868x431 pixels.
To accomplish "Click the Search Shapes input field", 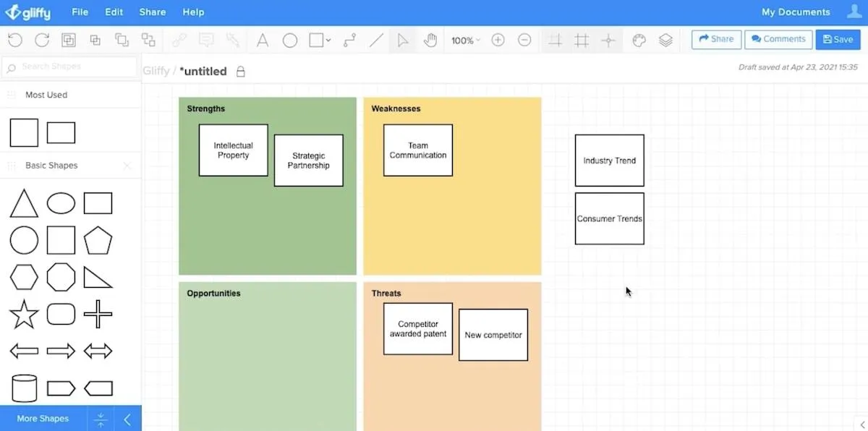I will click(x=69, y=67).
